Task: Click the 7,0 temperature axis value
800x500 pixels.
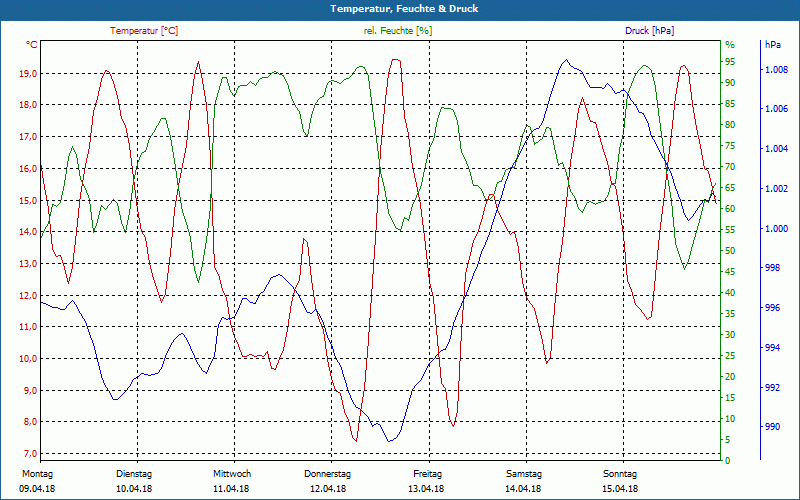Action: click(x=30, y=454)
